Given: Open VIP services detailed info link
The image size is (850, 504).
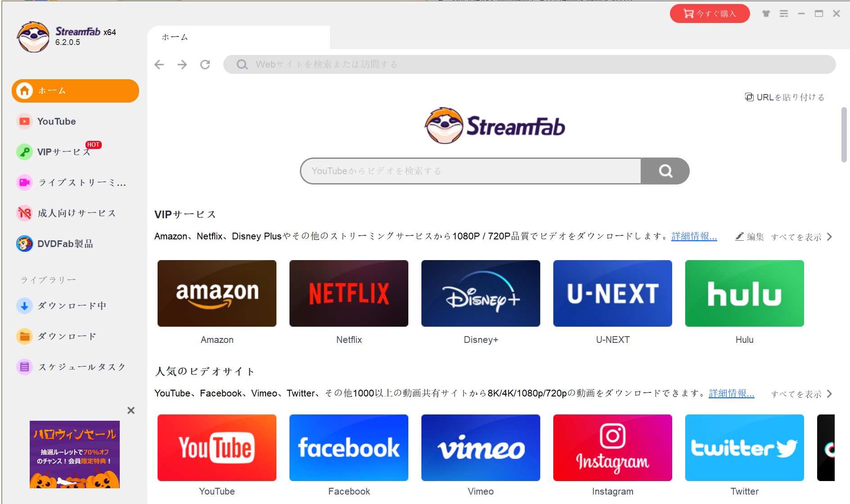Looking at the screenshot, I should click(x=694, y=236).
